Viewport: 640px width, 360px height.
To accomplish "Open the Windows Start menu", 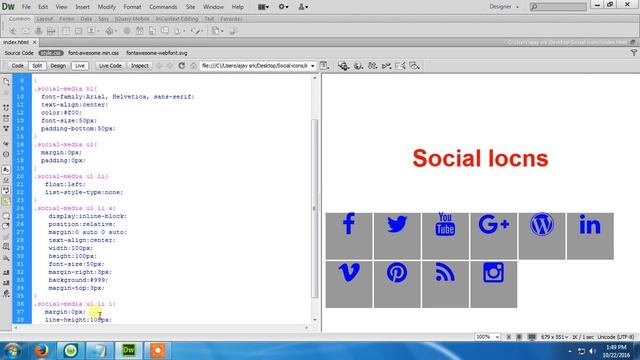I will (x=12, y=351).
